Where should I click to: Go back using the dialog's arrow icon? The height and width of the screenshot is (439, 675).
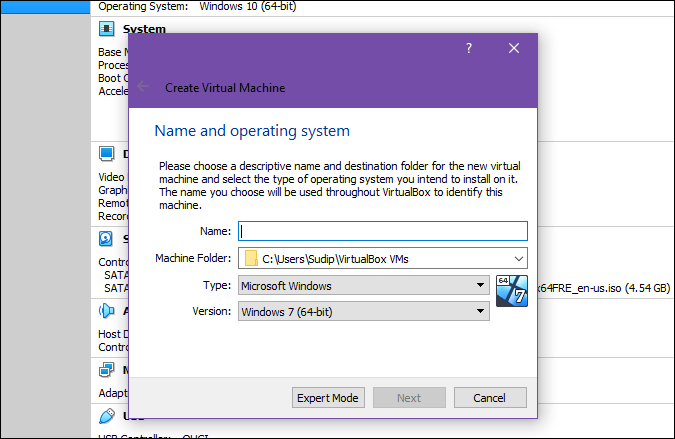(144, 87)
